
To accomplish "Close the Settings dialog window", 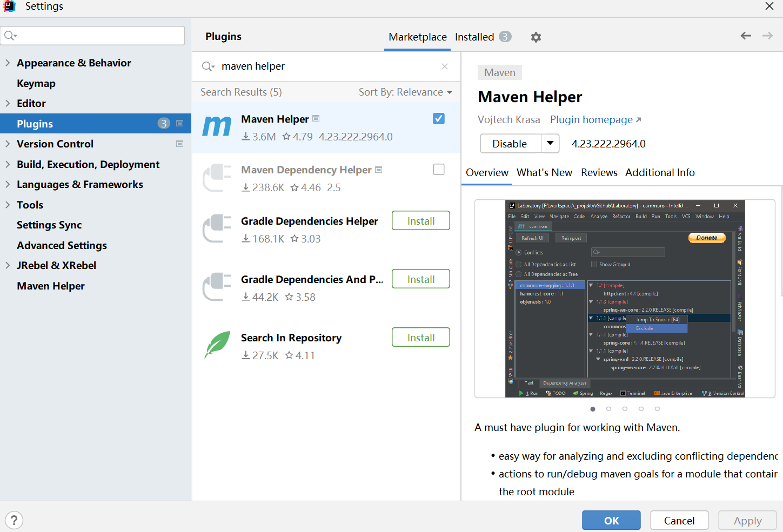I will tap(769, 6).
